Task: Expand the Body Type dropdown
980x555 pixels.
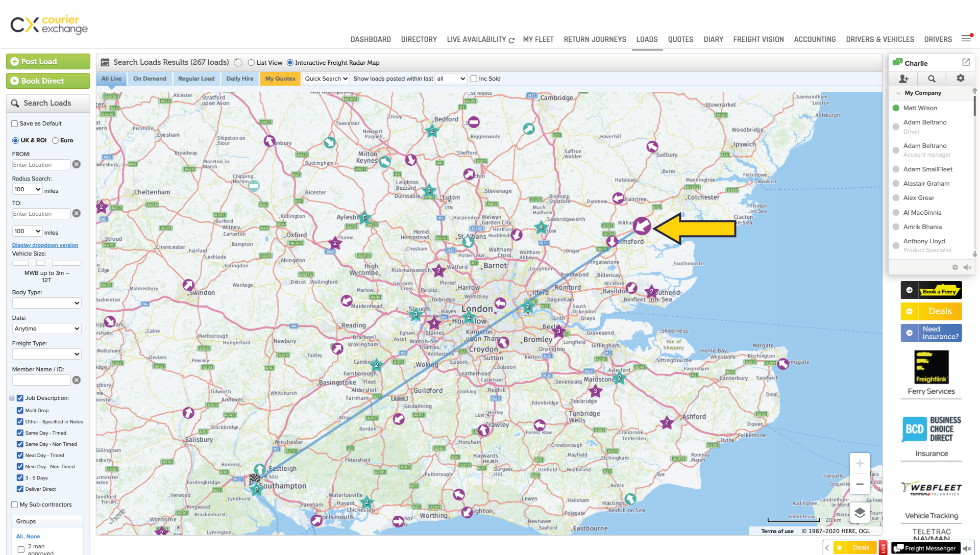Action: pos(46,303)
